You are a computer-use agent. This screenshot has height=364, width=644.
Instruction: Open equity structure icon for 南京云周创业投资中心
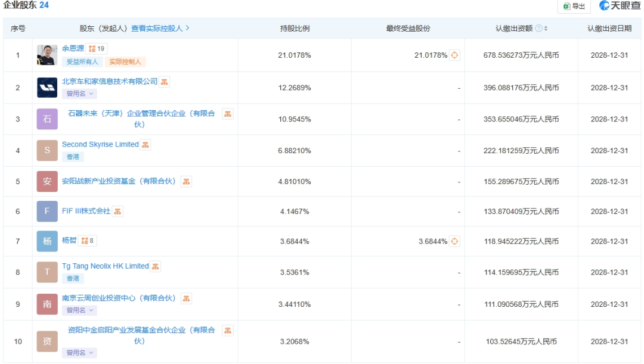point(186,298)
